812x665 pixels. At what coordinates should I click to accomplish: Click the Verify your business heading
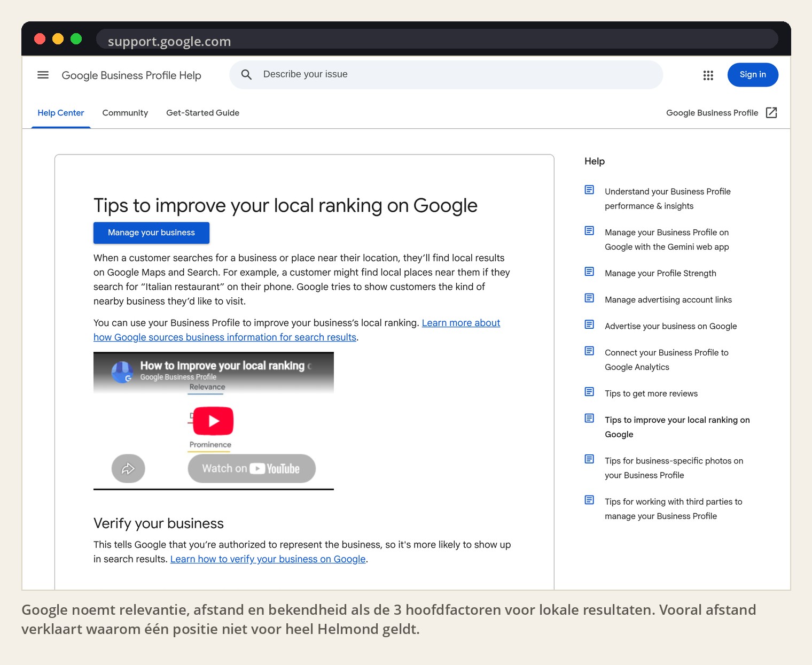[159, 523]
